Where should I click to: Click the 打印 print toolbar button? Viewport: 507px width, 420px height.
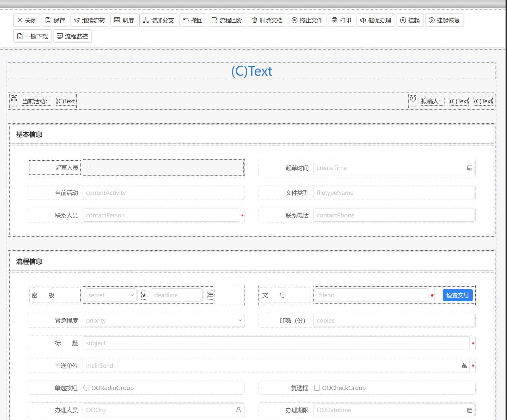coord(341,20)
